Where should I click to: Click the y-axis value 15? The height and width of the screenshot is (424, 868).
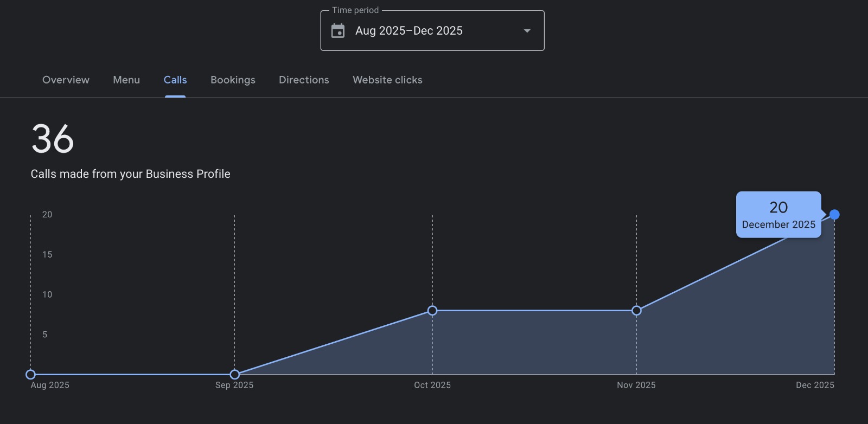point(47,255)
